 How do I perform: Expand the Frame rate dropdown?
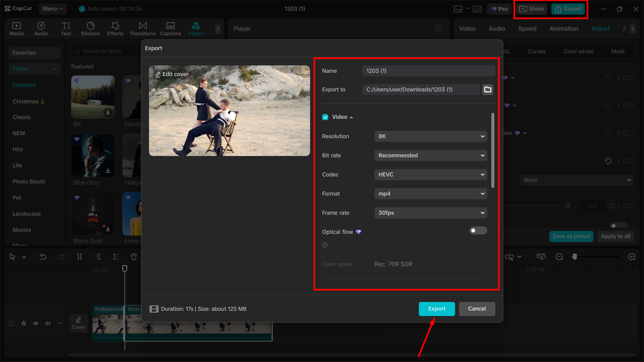[x=431, y=213]
